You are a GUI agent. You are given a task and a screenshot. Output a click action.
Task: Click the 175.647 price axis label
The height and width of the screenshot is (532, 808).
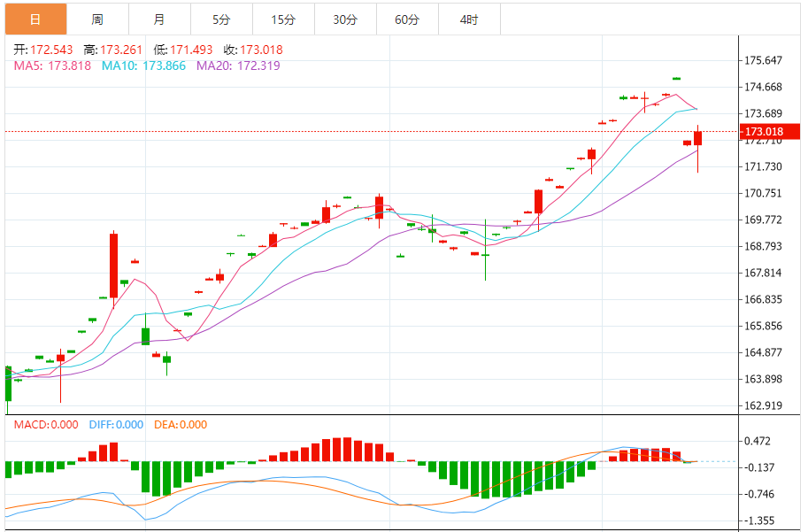[x=763, y=60]
